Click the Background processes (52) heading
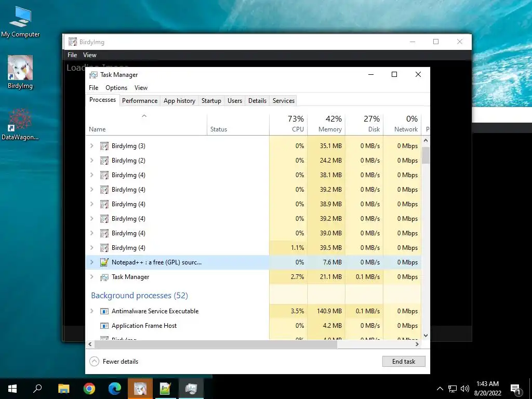The image size is (532, 399). click(139, 296)
